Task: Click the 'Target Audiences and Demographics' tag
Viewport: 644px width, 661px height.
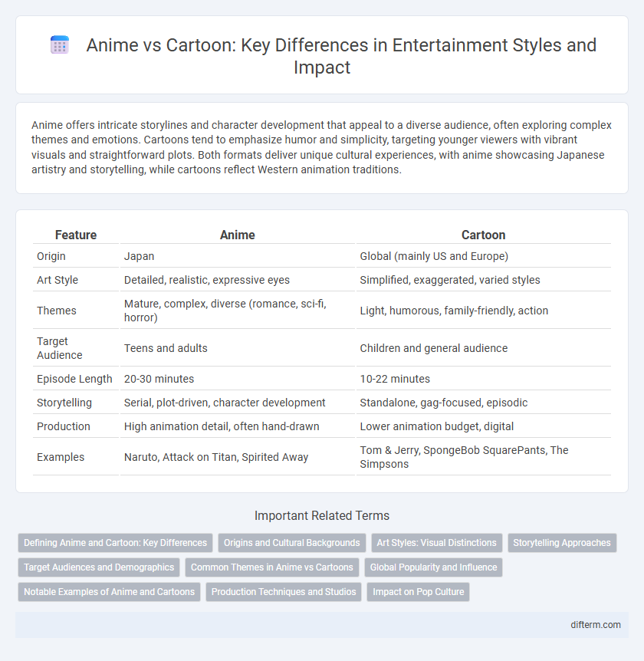Action: (x=99, y=567)
